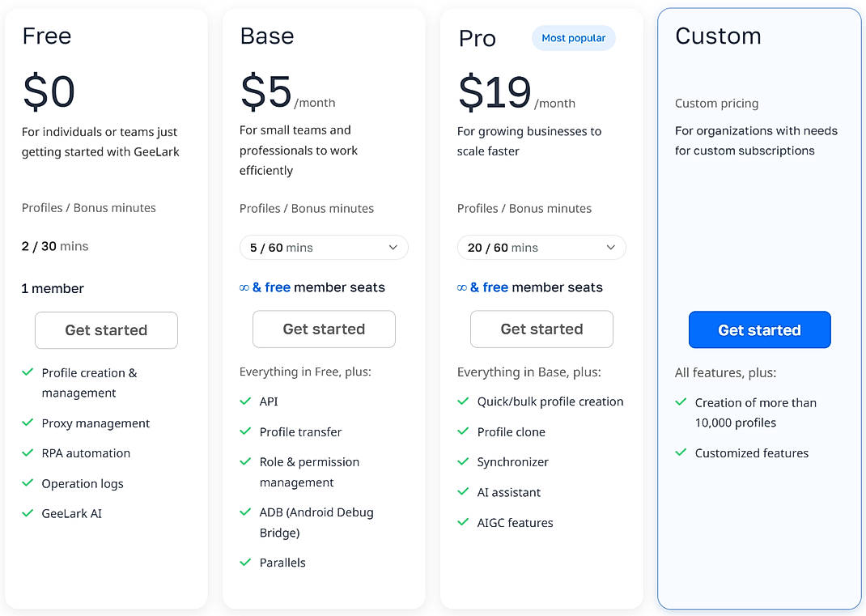Click the GeeLark AI feature text
The image size is (866, 616).
[72, 513]
